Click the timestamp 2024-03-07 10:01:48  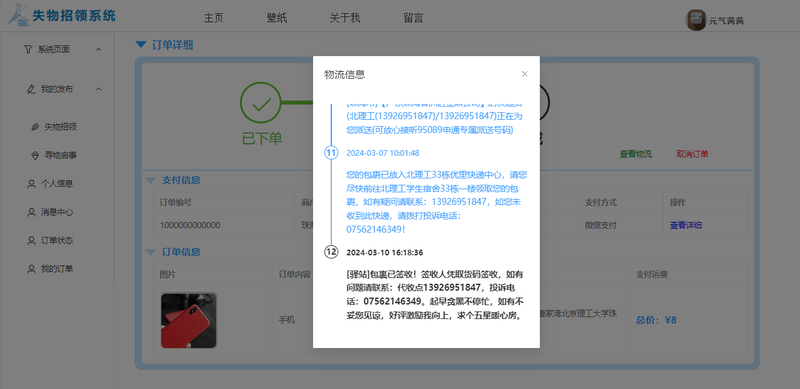coord(383,153)
